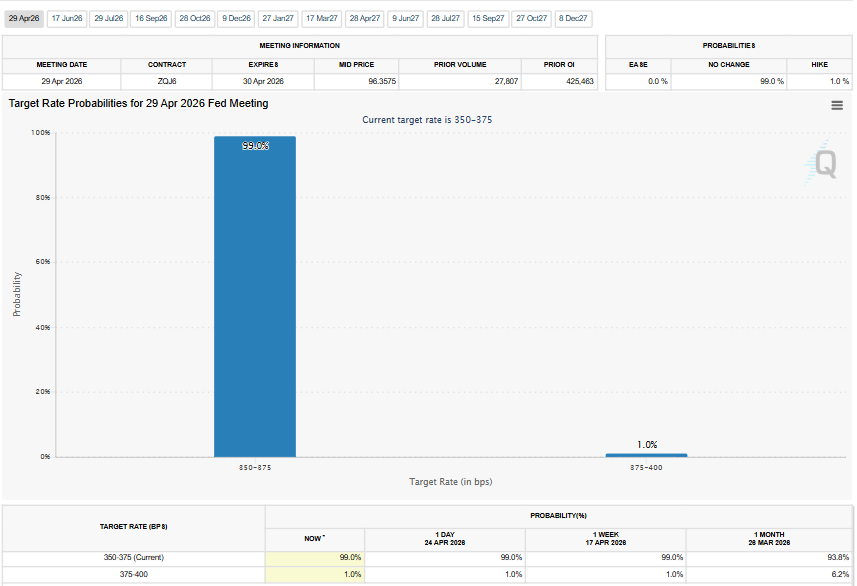This screenshot has height=586, width=857.
Task: View the 17 Mar27 meeting tab
Action: point(321,18)
